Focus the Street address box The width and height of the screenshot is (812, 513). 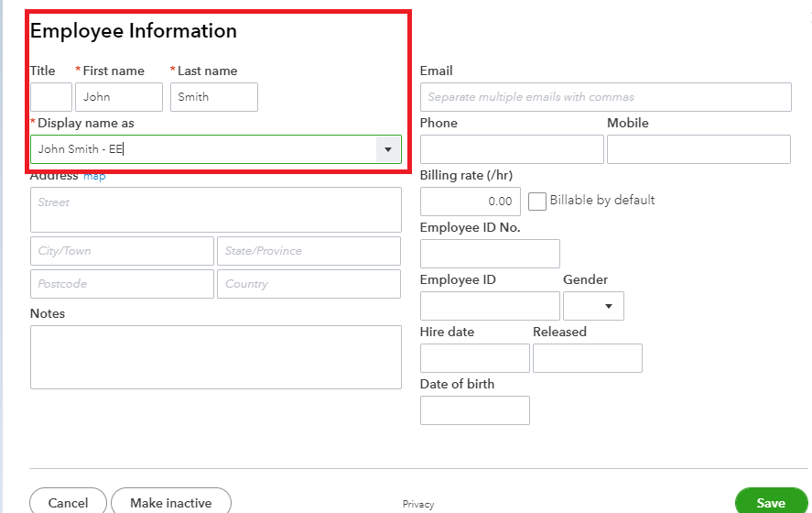(216, 210)
